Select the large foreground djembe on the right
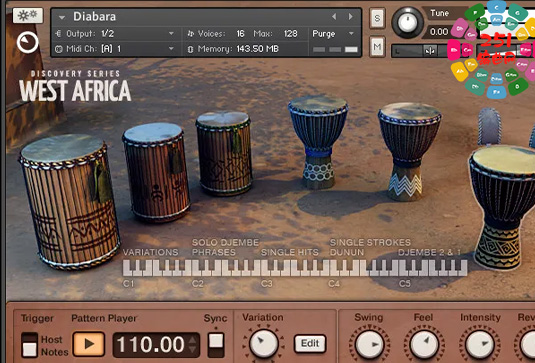Image resolution: width=535 pixels, height=363 pixels. tap(502, 208)
